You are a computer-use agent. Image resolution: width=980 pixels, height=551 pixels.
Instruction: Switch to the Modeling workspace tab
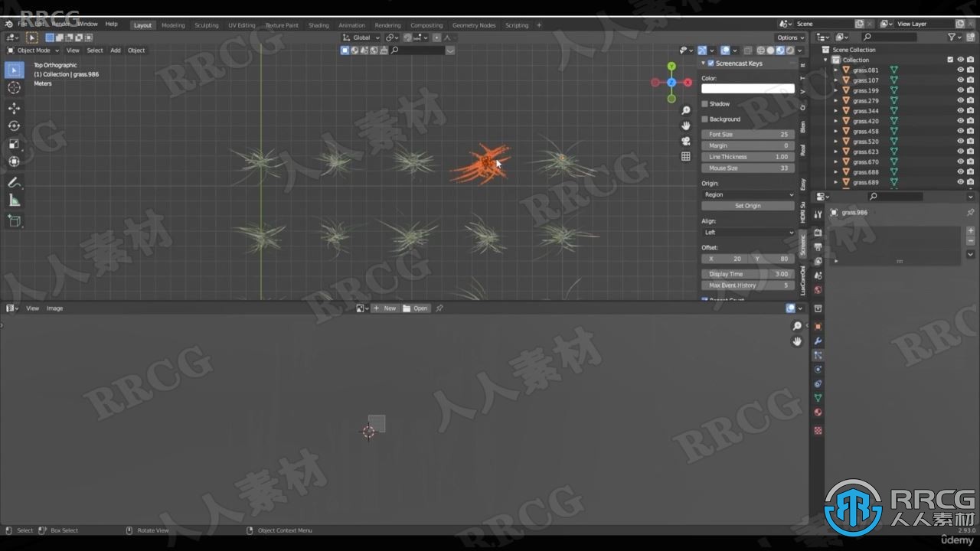[173, 25]
